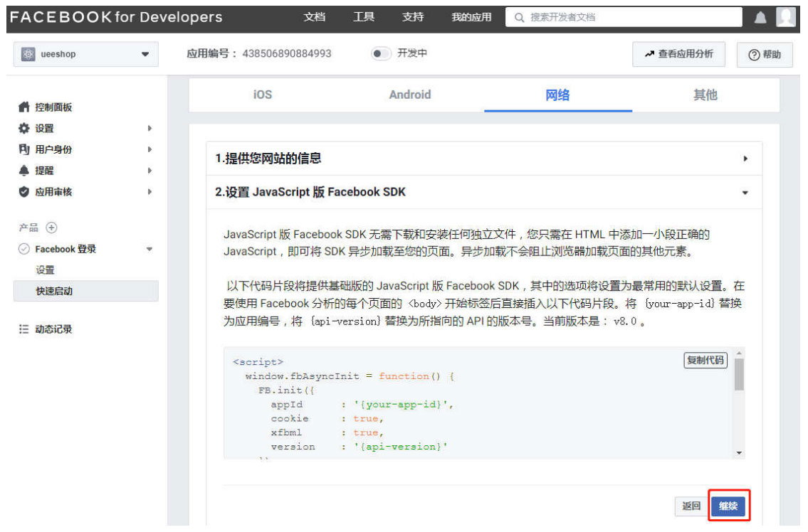Click the notification bell icon
Viewport: 808px width, 532px height.
pyautogui.click(x=760, y=18)
